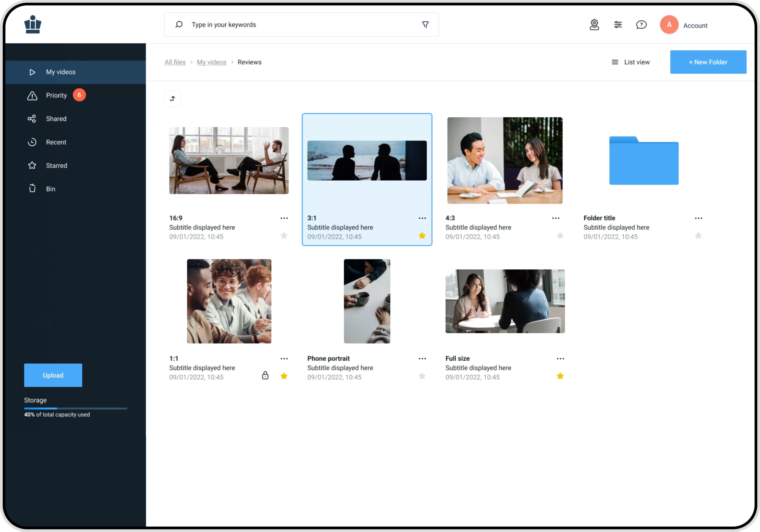Click the + New Folder button

tap(708, 62)
